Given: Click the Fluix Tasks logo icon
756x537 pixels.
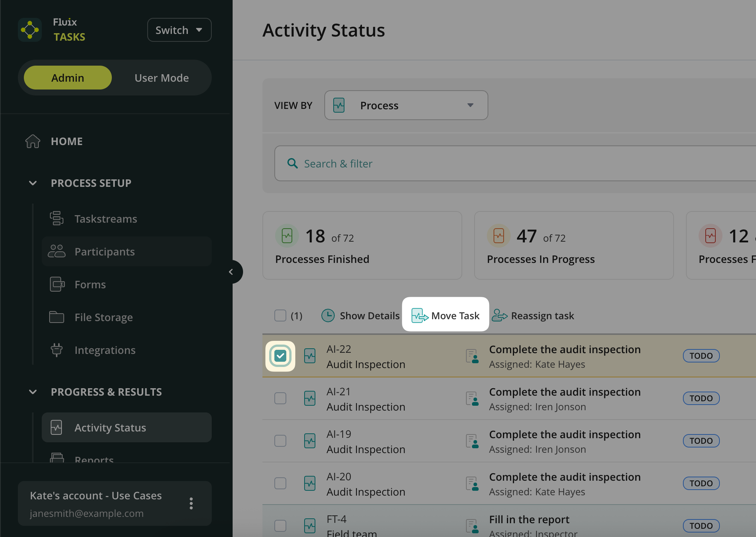Looking at the screenshot, I should [x=30, y=30].
